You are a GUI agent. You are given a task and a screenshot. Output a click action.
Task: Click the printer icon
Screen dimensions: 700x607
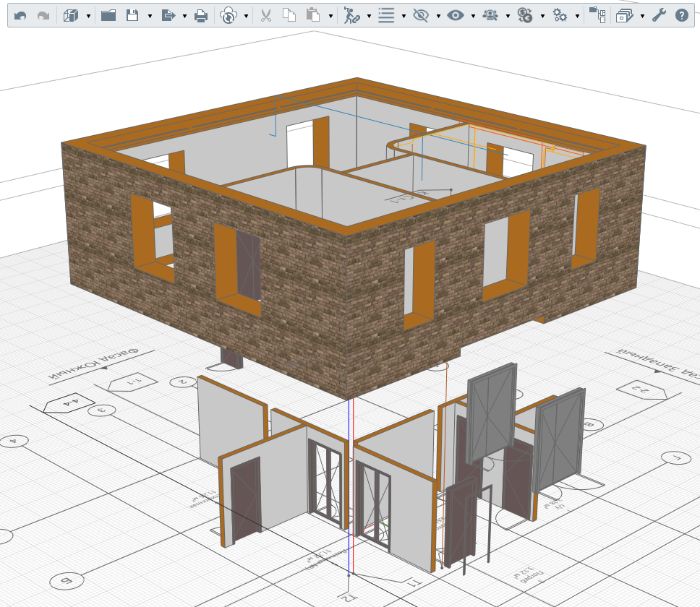201,16
